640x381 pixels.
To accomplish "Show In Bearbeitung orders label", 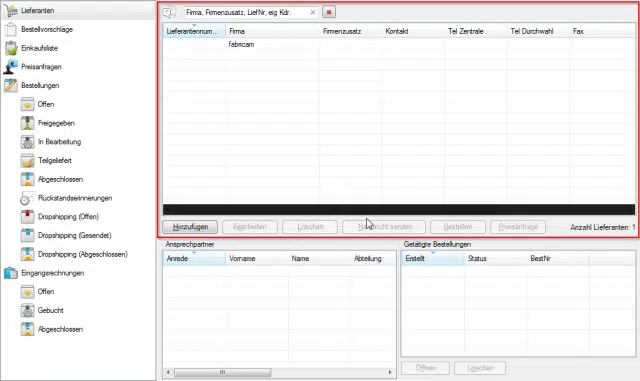I will (60, 142).
